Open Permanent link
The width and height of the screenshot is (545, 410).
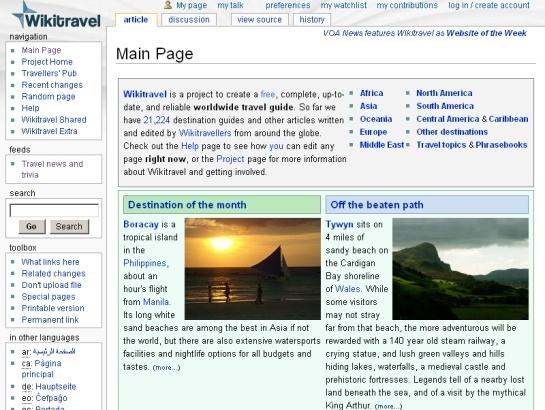(50, 320)
